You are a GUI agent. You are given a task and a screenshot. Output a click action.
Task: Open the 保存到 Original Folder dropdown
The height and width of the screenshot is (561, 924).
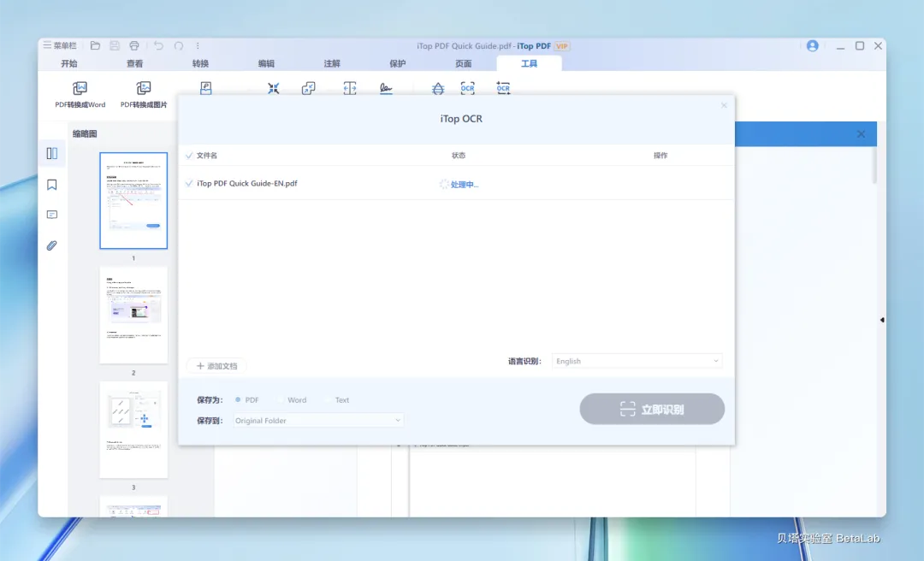[x=318, y=421]
